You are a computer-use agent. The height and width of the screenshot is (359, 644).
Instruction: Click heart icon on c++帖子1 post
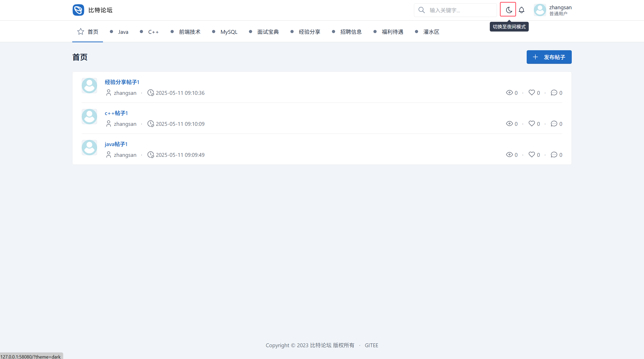pos(532,124)
